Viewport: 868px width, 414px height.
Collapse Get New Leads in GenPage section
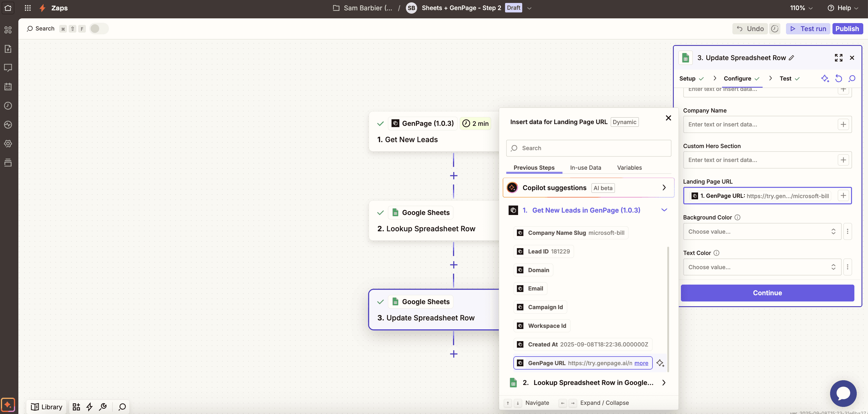click(x=664, y=210)
